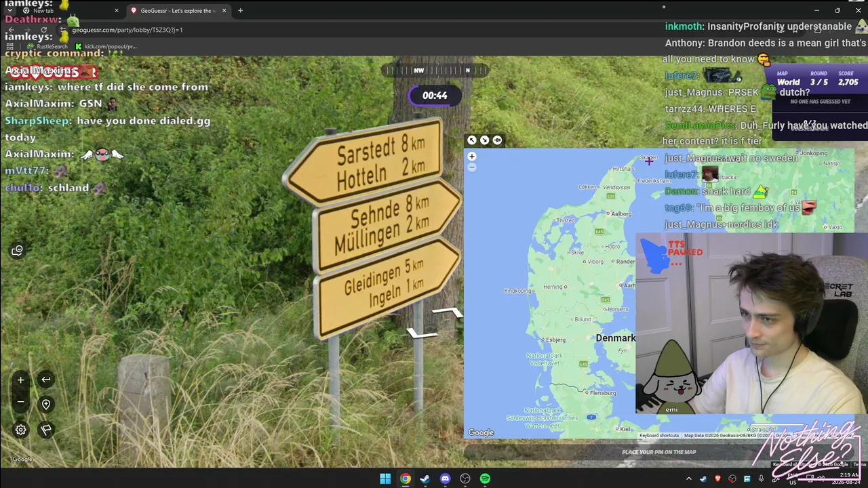Open the RustleSearch bookmark
This screenshot has height=488, width=868.
[47, 46]
